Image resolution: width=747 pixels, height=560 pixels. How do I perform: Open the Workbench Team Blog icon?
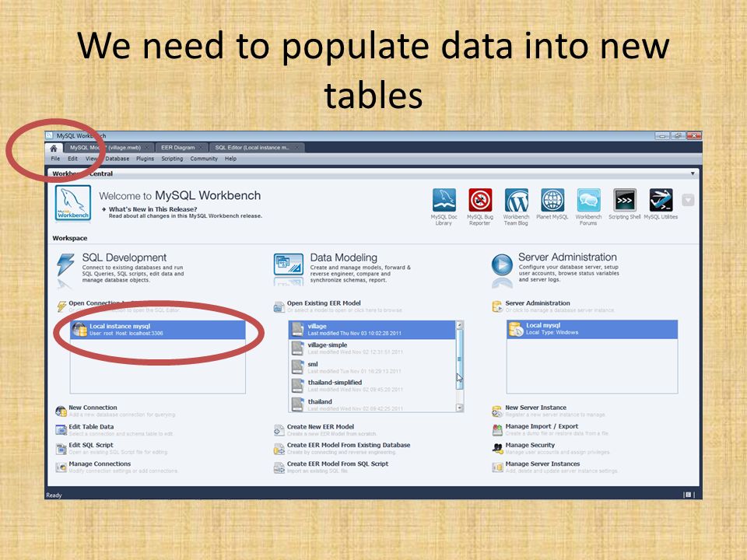pos(517,200)
